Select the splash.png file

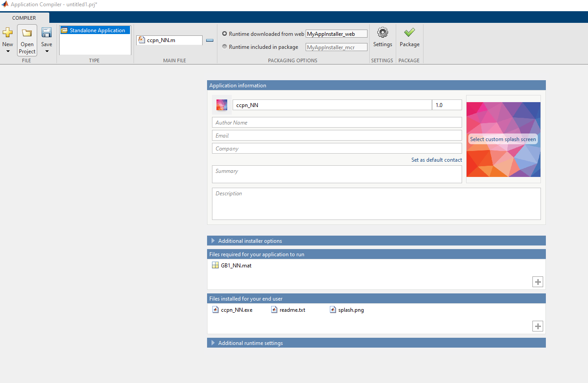tap(347, 310)
